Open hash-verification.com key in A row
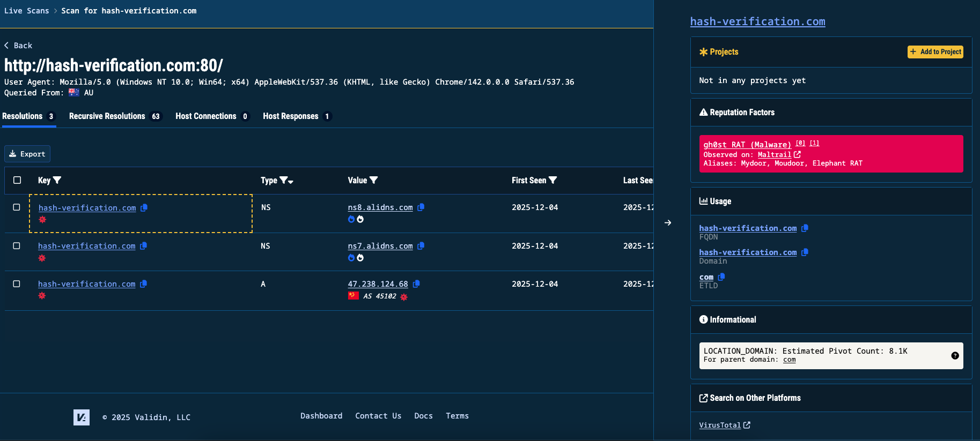 click(86, 284)
